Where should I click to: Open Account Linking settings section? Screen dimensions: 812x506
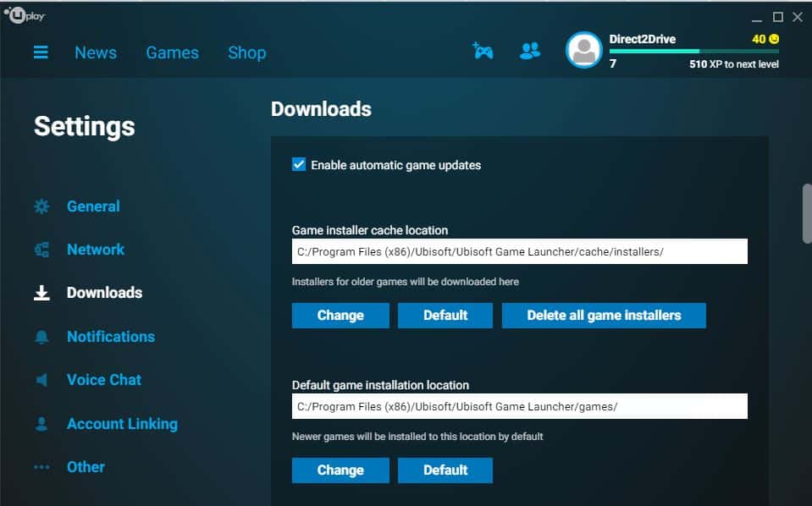[122, 424]
